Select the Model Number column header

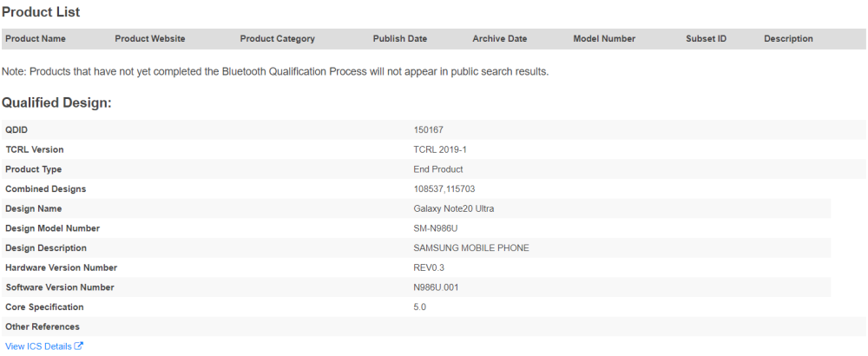click(604, 39)
